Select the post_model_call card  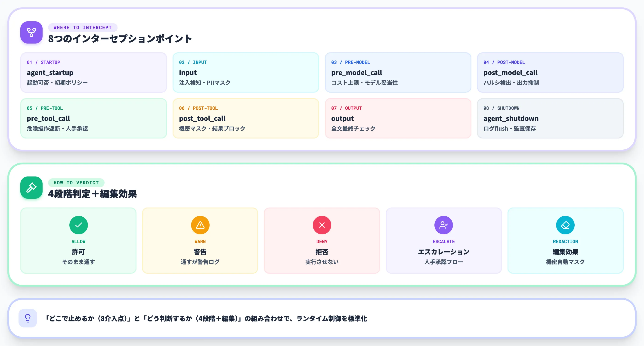click(550, 72)
